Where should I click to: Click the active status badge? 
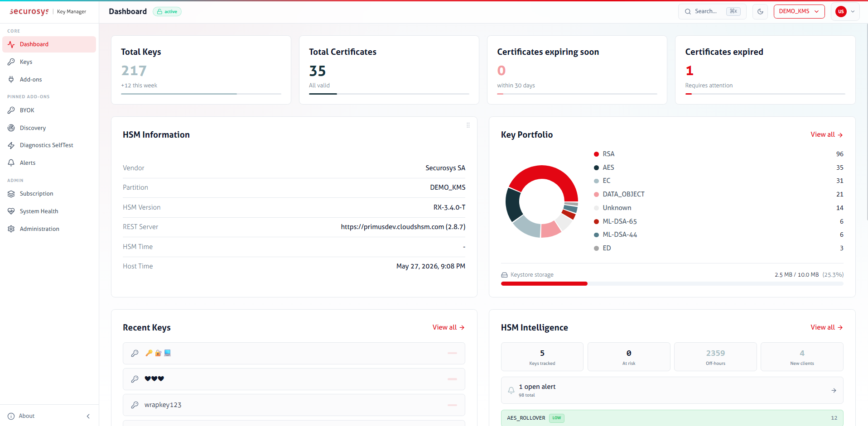pos(167,12)
